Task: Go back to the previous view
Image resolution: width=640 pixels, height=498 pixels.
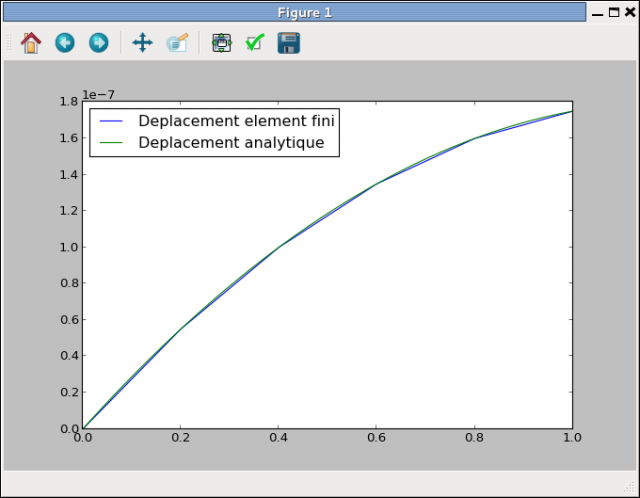Action: point(65,43)
